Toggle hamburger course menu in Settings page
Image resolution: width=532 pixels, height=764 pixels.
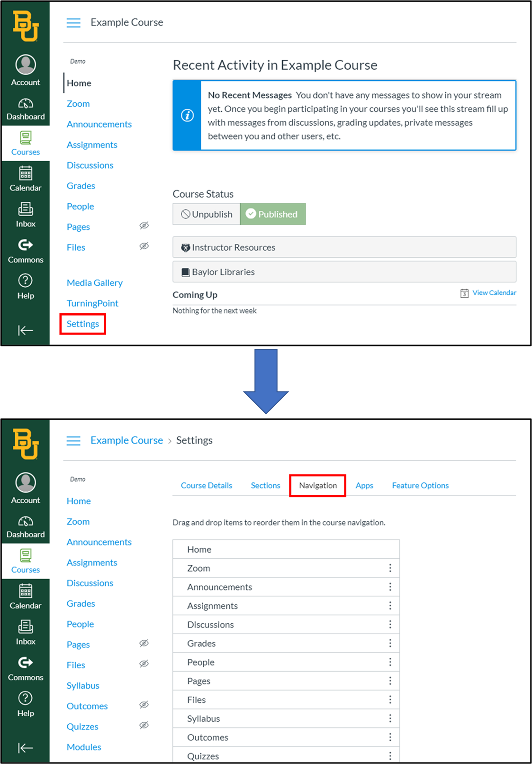pos(73,441)
